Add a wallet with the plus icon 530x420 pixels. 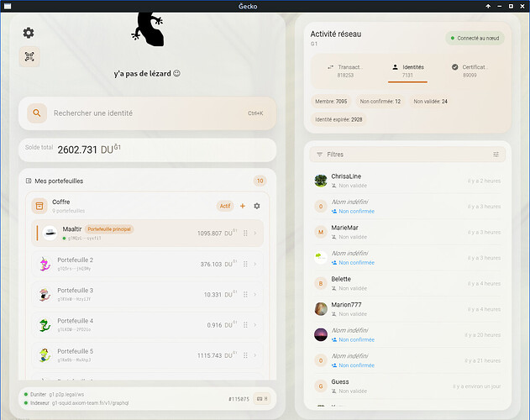pos(243,206)
